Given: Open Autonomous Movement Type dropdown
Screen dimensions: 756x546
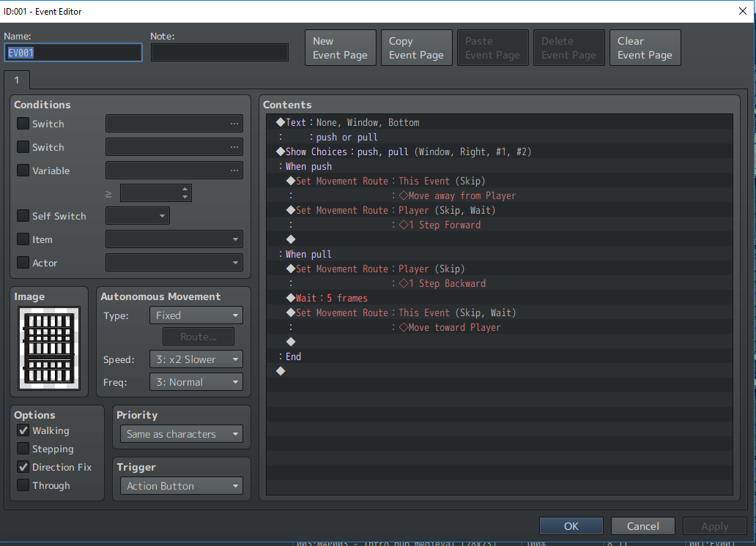Looking at the screenshot, I should [x=196, y=315].
